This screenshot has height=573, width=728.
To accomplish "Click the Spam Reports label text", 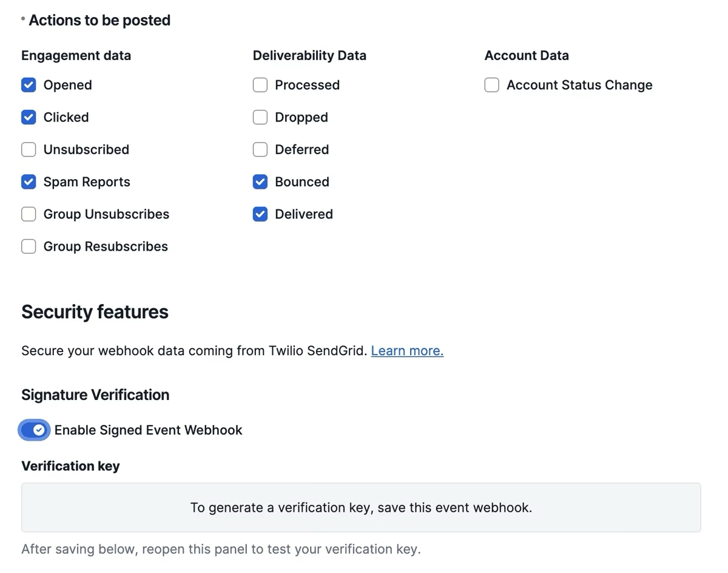I will [x=87, y=182].
